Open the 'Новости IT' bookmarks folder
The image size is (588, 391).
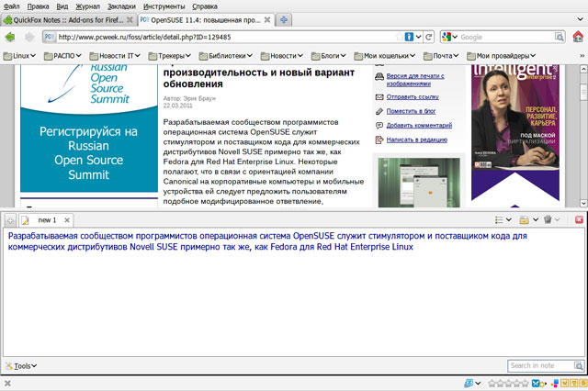coord(121,55)
